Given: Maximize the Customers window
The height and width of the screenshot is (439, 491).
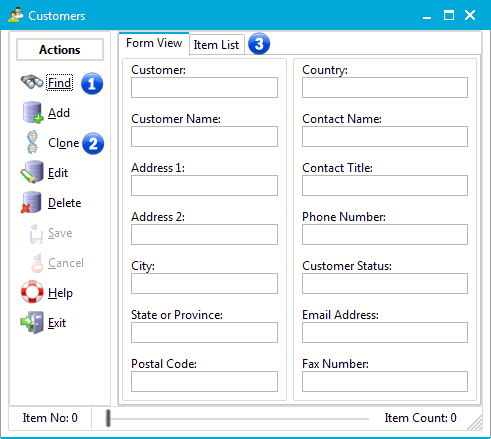Looking at the screenshot, I should [x=449, y=15].
